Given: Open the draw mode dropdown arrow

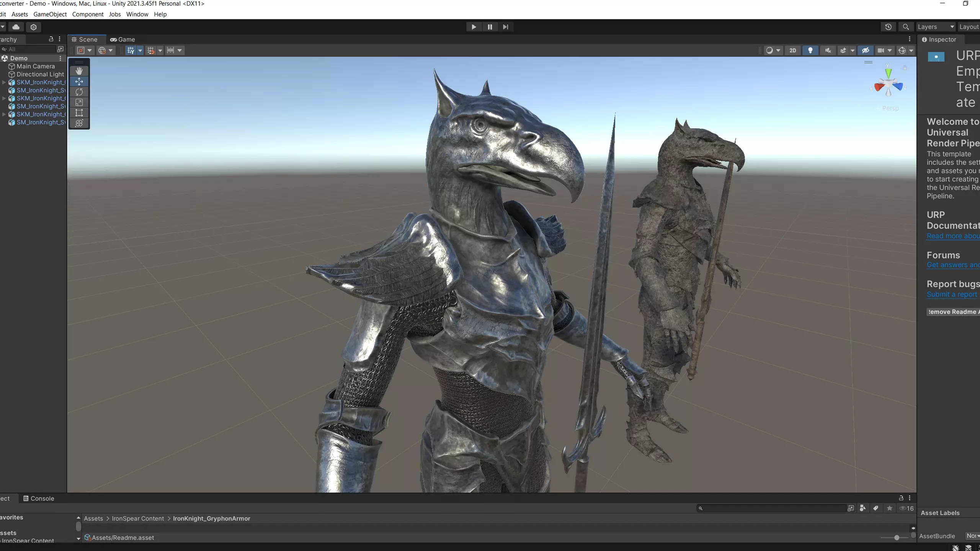Looking at the screenshot, I should [778, 51].
